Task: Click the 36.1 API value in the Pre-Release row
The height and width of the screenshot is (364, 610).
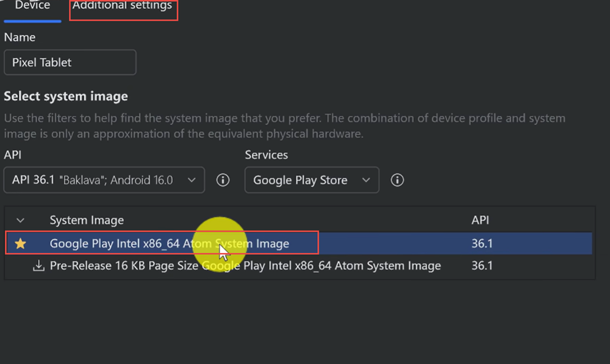Action: [x=482, y=266]
